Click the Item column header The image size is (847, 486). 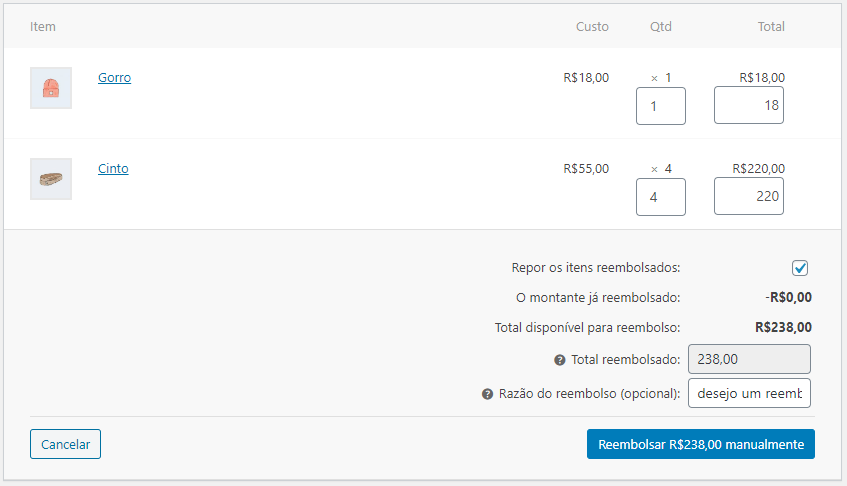43,27
